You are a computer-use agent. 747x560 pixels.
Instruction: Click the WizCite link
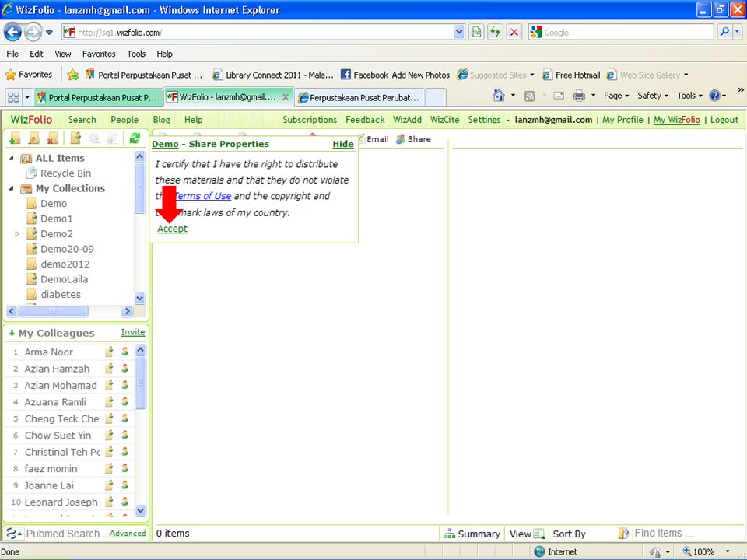coord(444,120)
